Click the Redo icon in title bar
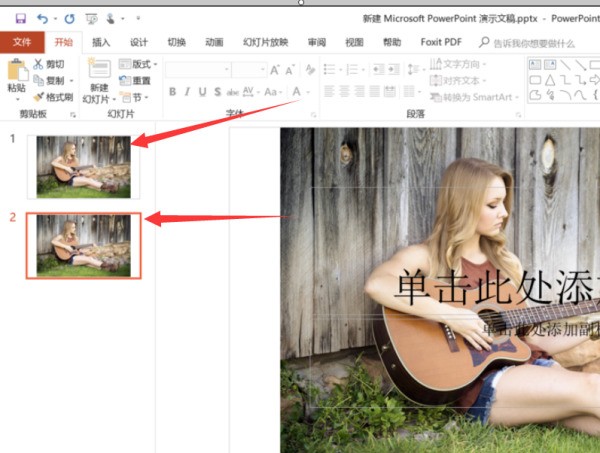The image size is (600, 453). click(68, 18)
